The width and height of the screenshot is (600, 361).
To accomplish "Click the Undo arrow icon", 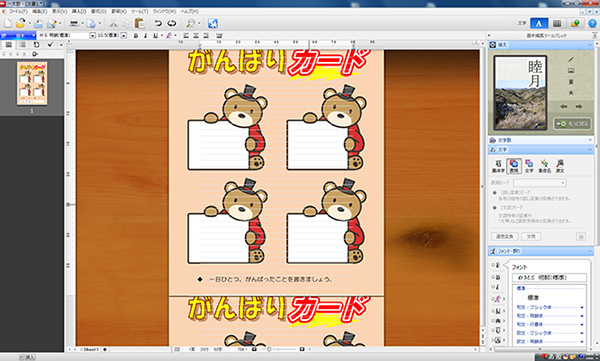I will 158,23.
